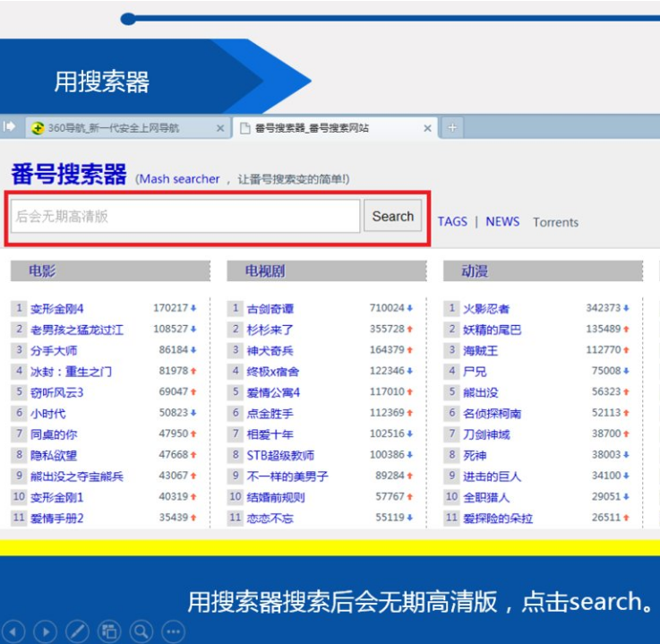The height and width of the screenshot is (644, 660).
Task: Open anime 火影忍者 entry
Action: [486, 309]
